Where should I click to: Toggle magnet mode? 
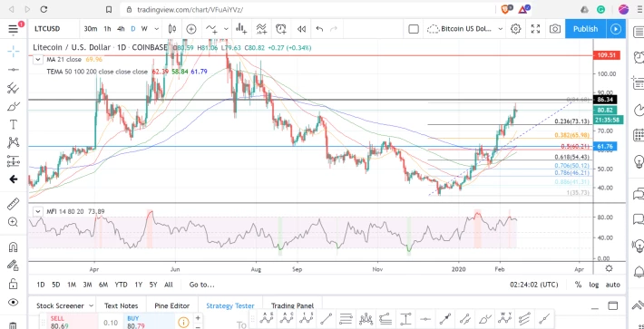tap(13, 247)
